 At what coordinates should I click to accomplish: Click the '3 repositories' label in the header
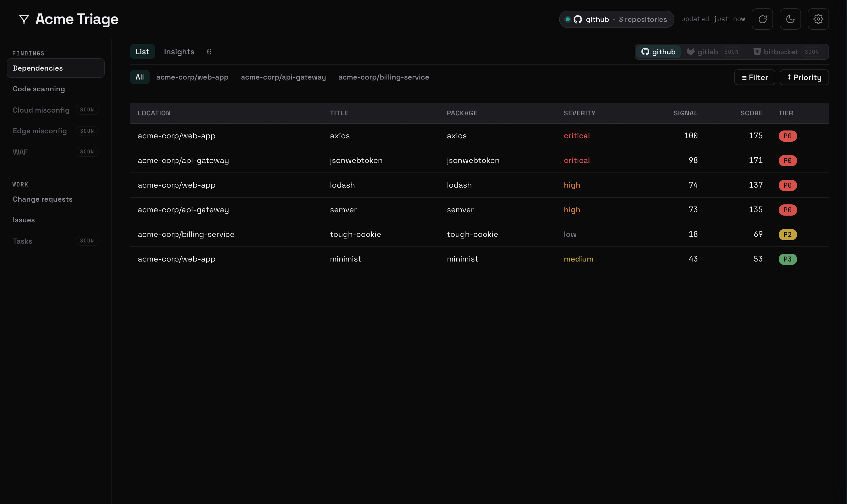coord(643,19)
